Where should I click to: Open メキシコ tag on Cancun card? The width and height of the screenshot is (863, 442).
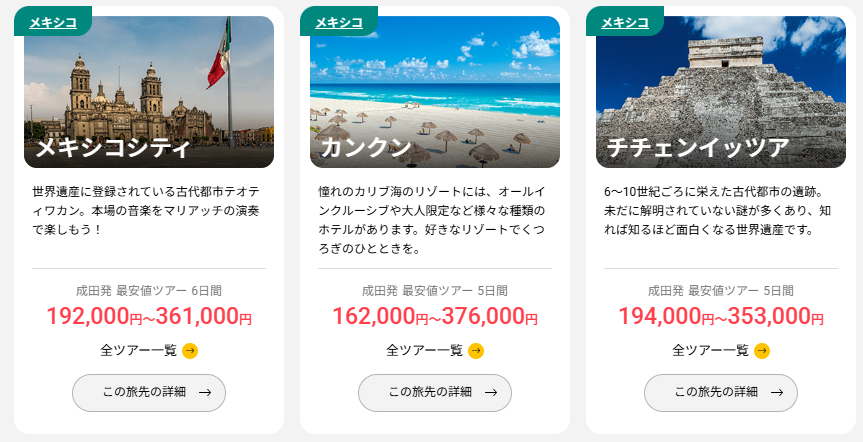(x=339, y=22)
